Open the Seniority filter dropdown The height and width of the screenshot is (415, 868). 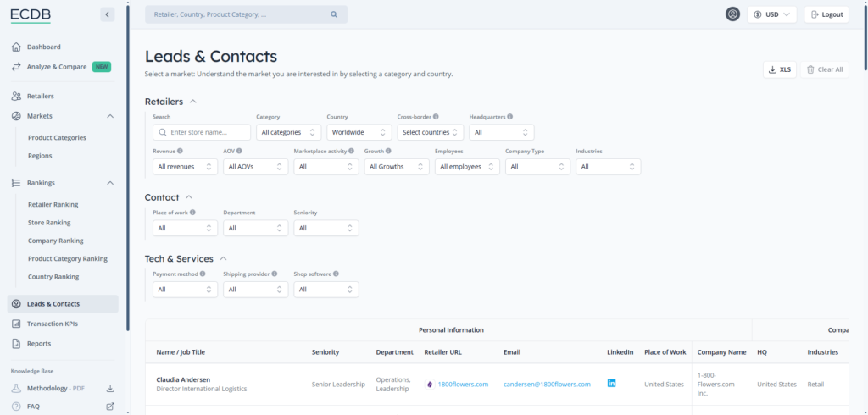[x=326, y=228]
